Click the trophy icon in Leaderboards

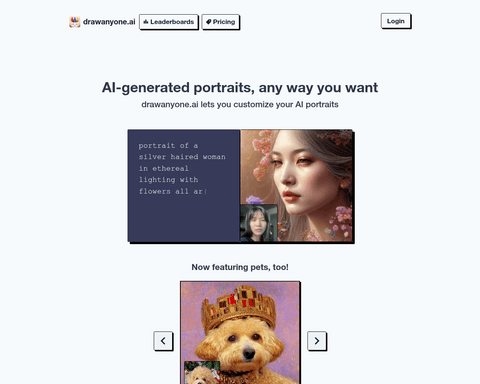pos(146,22)
